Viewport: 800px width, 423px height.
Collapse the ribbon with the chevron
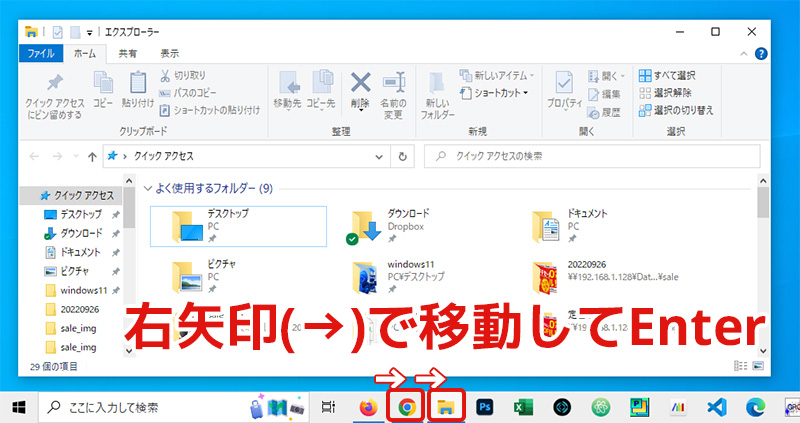[744, 54]
